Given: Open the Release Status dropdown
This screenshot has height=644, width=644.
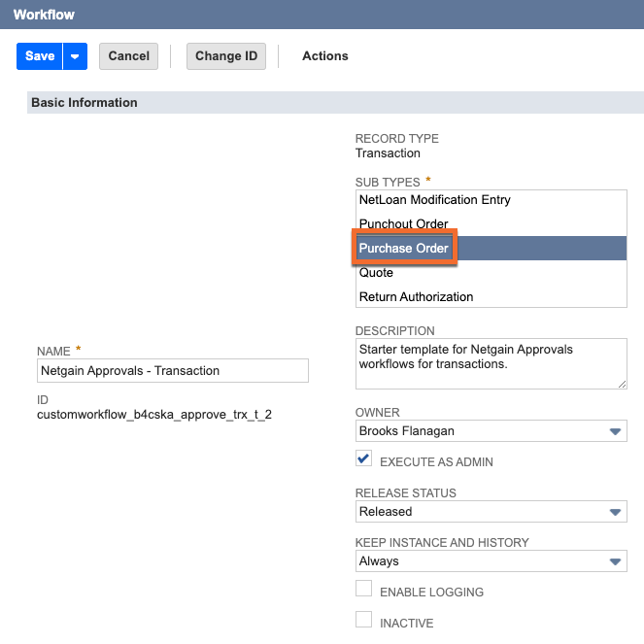Looking at the screenshot, I should tap(491, 512).
